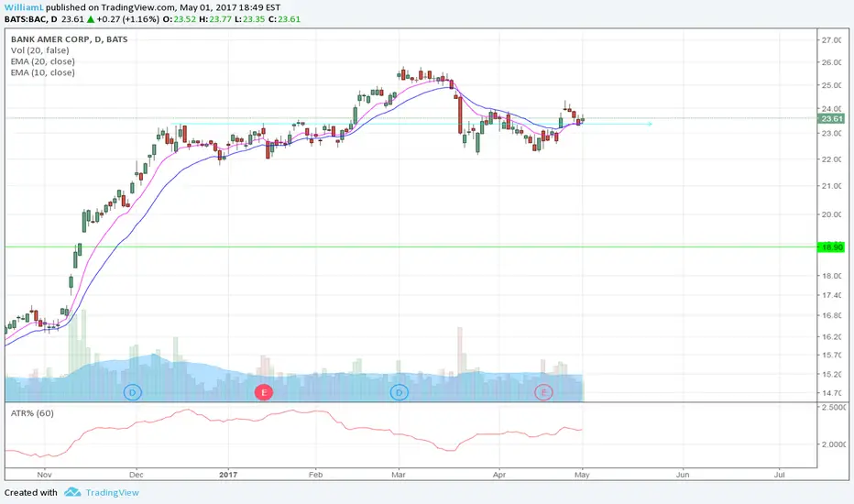Click the 20.00 price axis label

[x=832, y=214]
